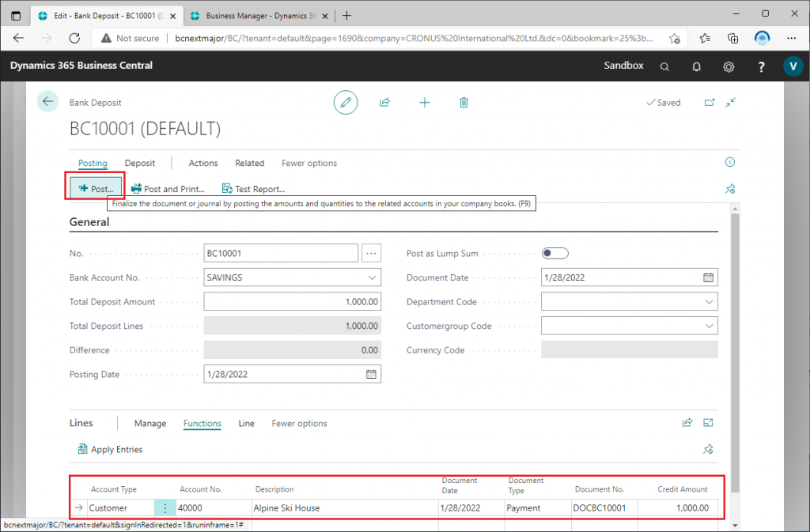This screenshot has height=532, width=810.
Task: Open browser tab actions menu icon
Action: click(16, 16)
